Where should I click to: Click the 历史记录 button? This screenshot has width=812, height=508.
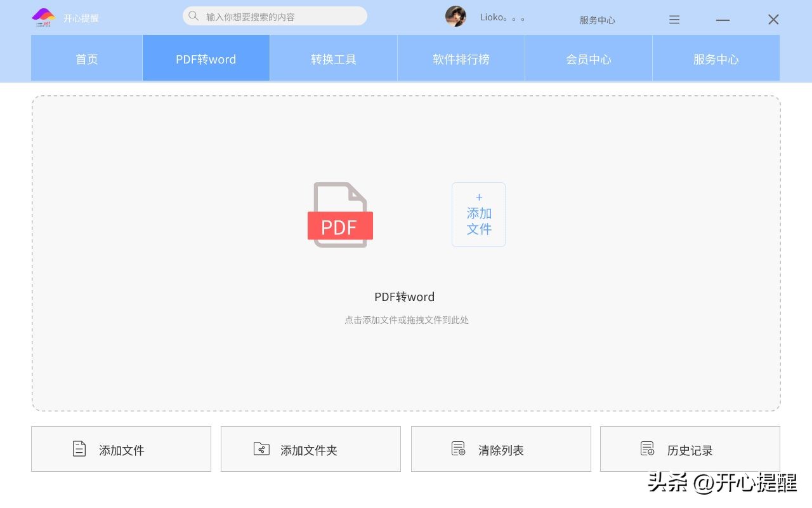pyautogui.click(x=690, y=449)
